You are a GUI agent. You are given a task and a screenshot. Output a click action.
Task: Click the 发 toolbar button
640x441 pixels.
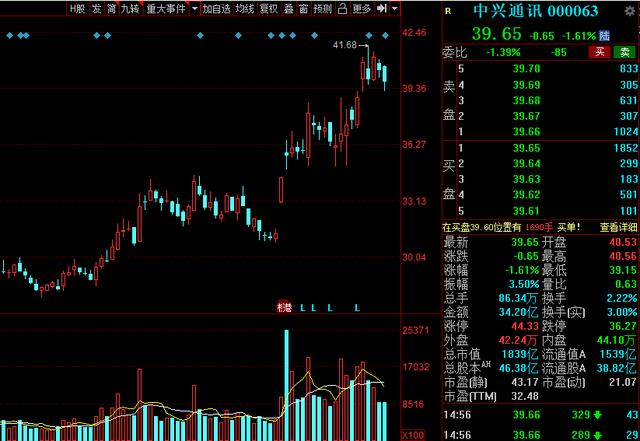(x=96, y=9)
